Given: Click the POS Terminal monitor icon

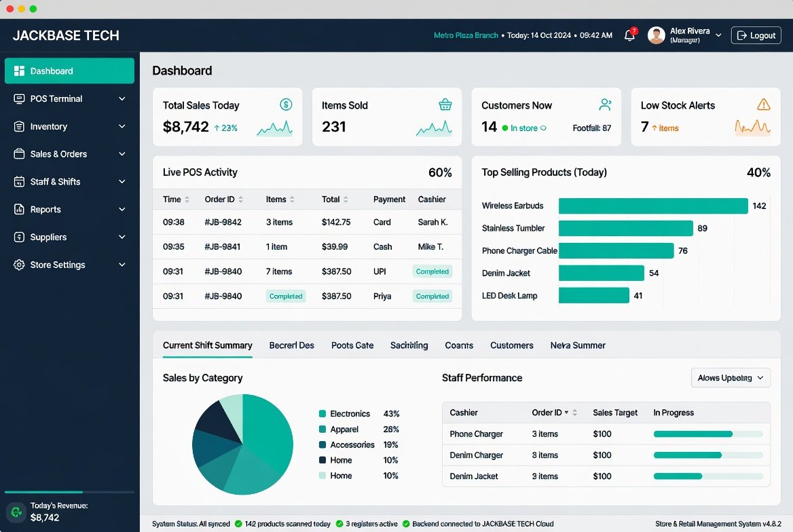Looking at the screenshot, I should 19,98.
